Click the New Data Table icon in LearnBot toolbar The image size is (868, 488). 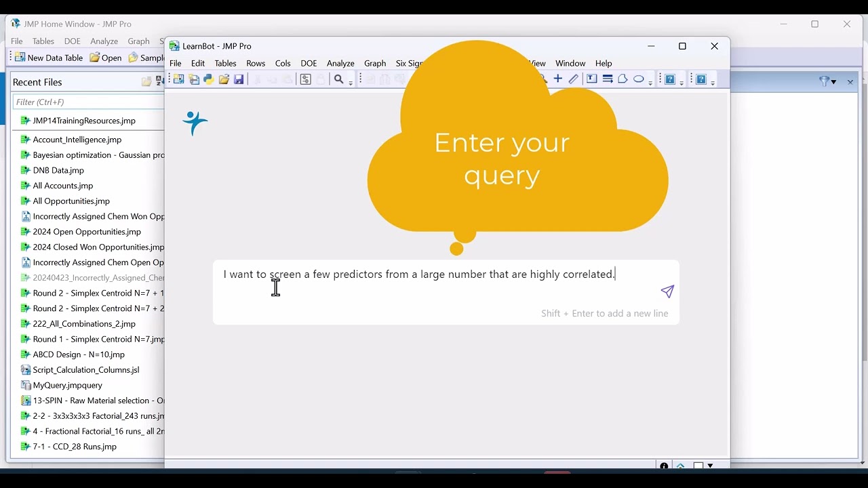(x=179, y=80)
